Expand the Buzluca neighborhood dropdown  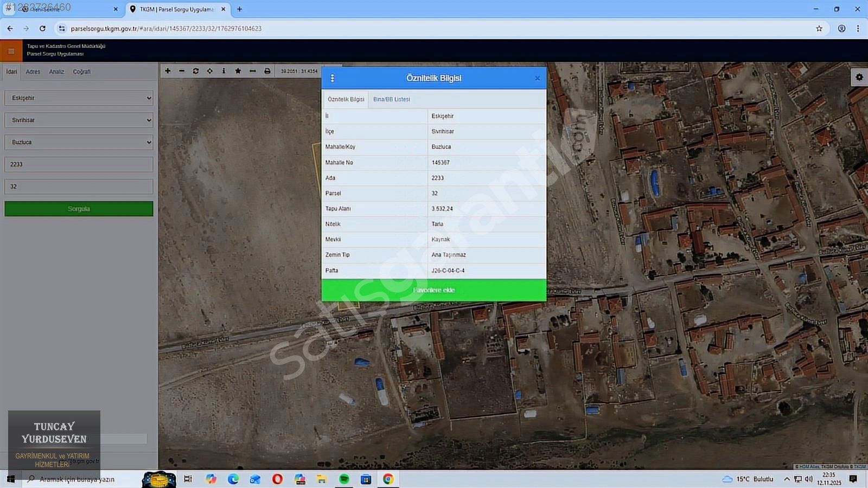click(79, 142)
